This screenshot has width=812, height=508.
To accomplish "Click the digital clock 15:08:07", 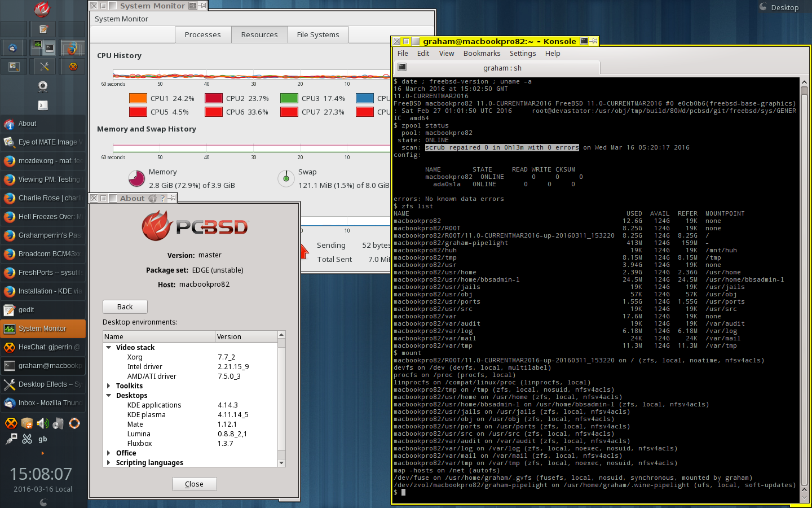I will tap(41, 474).
